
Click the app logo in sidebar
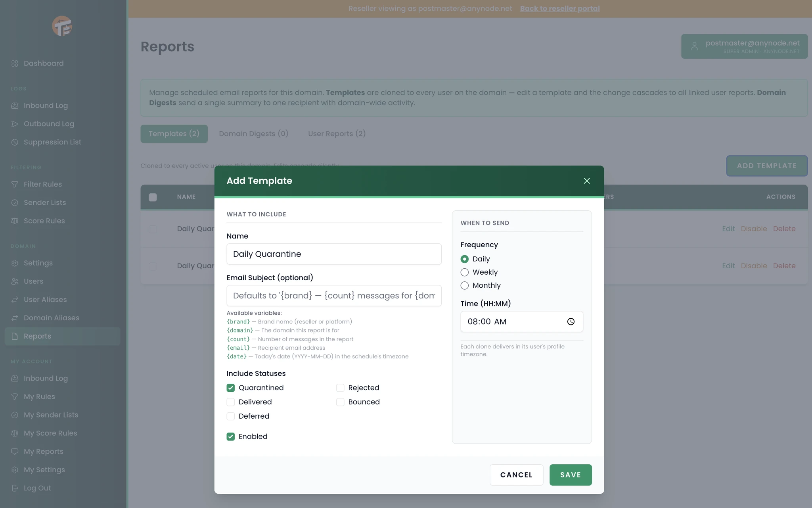[x=62, y=26]
